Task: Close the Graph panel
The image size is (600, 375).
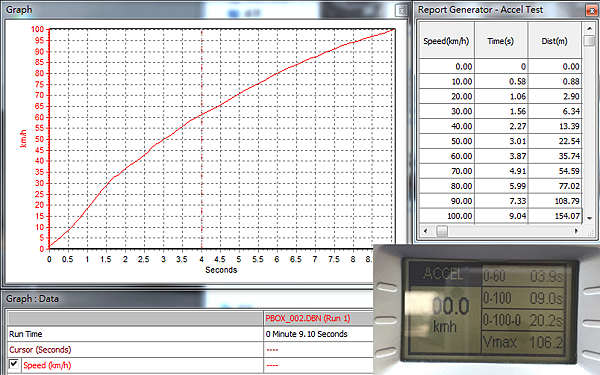Action: click(401, 10)
